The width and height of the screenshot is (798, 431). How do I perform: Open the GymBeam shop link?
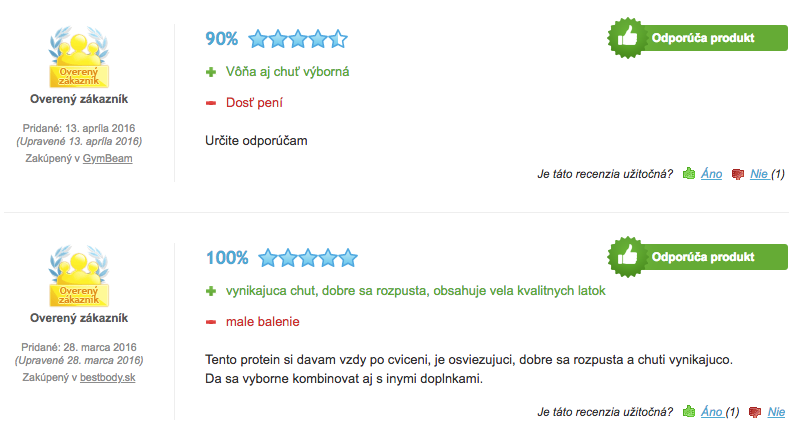(x=107, y=158)
